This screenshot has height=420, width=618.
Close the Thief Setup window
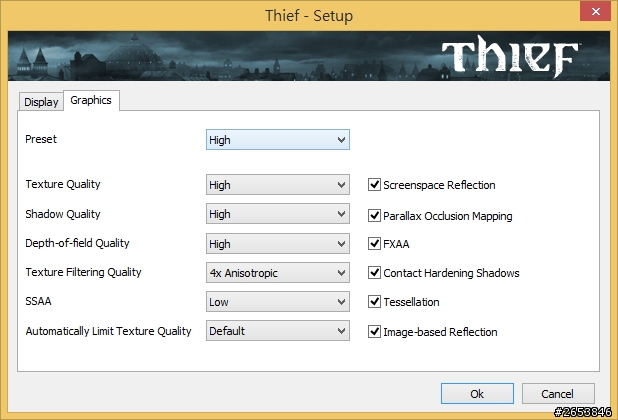(595, 11)
